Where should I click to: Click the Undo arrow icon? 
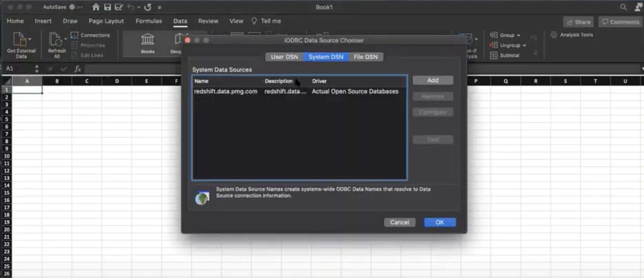(131, 7)
